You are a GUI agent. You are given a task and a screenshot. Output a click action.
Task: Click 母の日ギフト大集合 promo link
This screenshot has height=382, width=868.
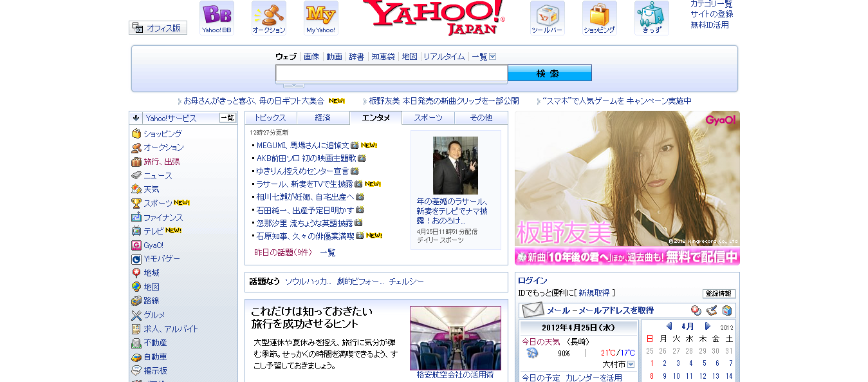point(254,101)
